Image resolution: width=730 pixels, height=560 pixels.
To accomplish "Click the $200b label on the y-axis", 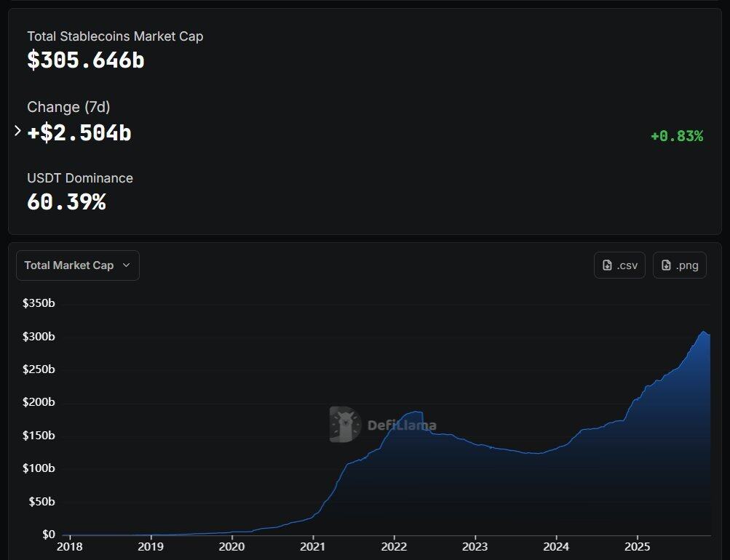I will (x=39, y=402).
